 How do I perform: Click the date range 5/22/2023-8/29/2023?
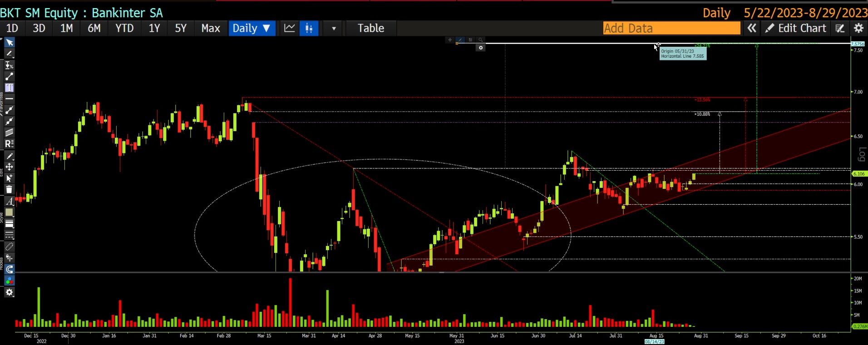tap(805, 13)
